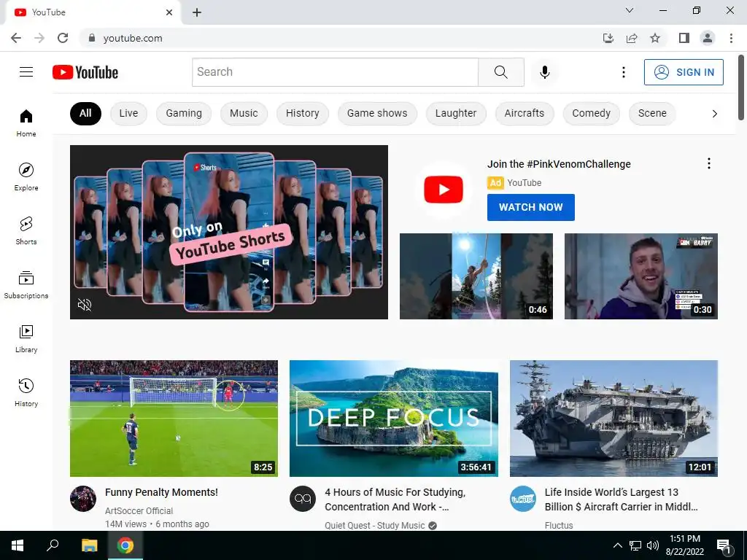Go to Home in sidebar
The height and width of the screenshot is (560, 747).
[x=26, y=122]
